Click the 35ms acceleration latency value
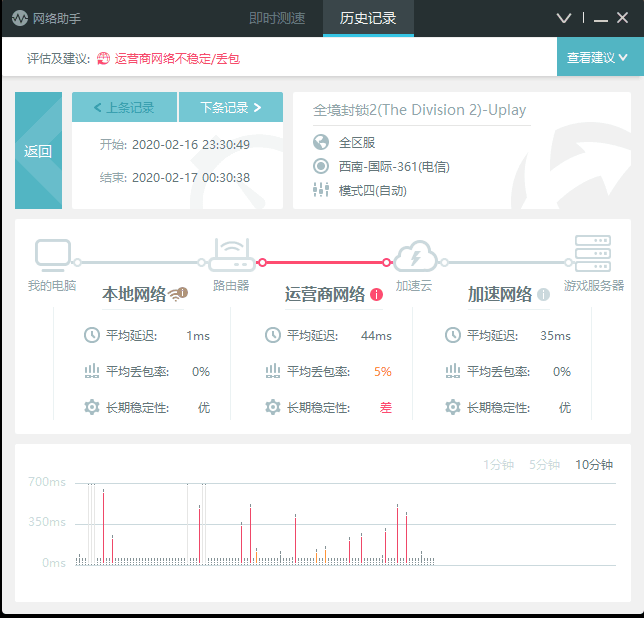The width and height of the screenshot is (644, 618). click(x=555, y=336)
